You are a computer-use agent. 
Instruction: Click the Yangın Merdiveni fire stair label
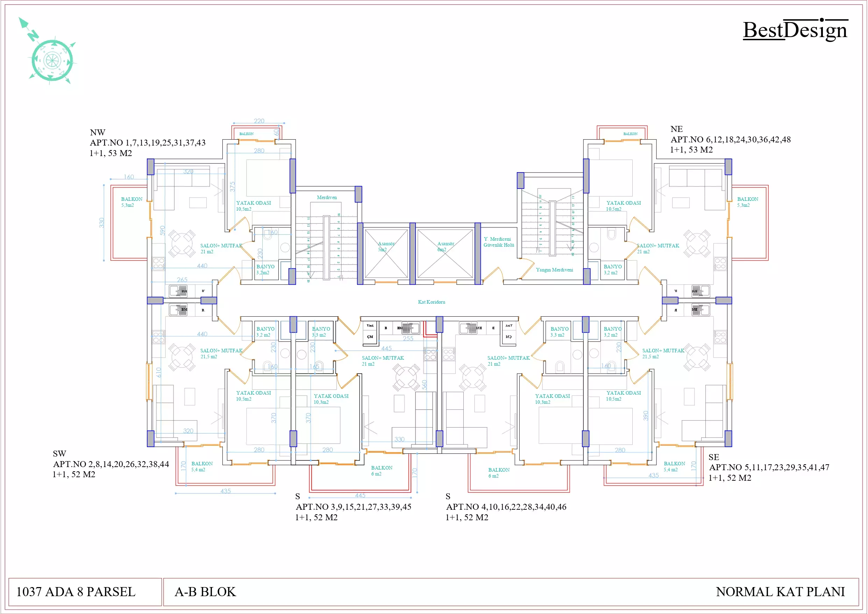pos(554,270)
